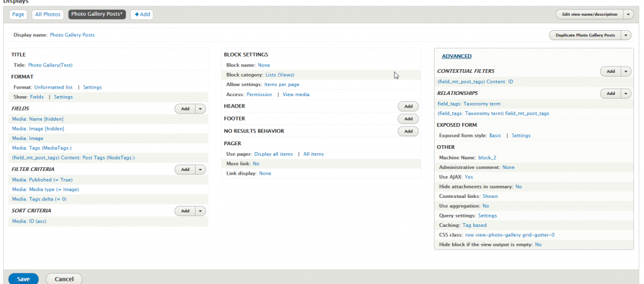Open dropdown beside Edit view name/description
This screenshot has height=284, width=644.
628,14
